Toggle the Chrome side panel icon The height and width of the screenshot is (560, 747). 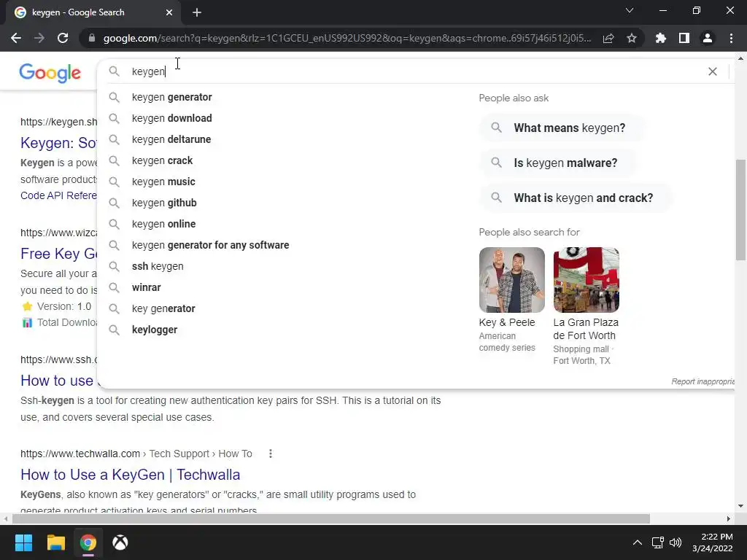(684, 38)
